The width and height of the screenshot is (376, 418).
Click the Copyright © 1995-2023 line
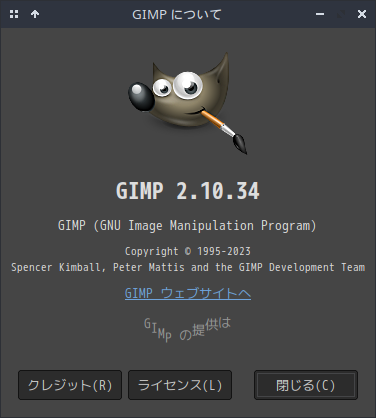pos(188,251)
